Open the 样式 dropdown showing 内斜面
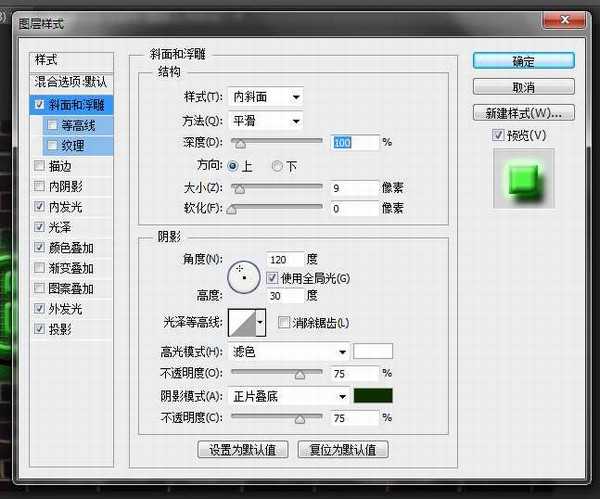Viewport: 600px width, 499px height. [x=265, y=97]
